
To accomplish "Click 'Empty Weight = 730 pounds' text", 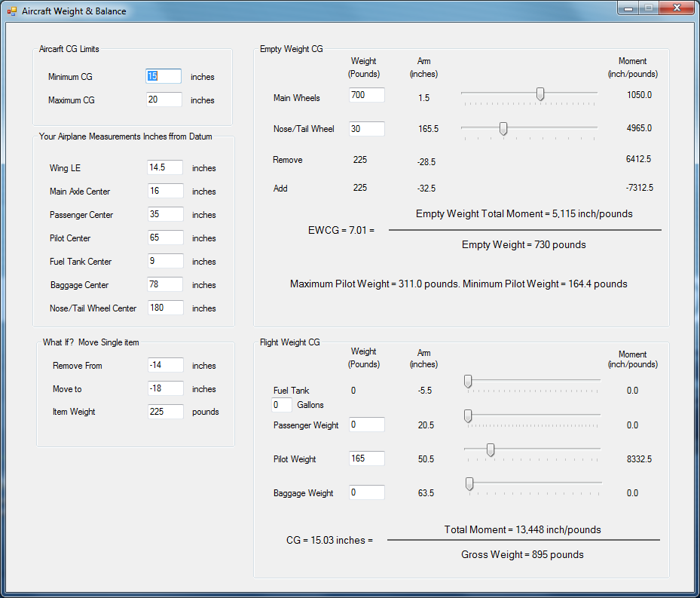I will [524, 244].
